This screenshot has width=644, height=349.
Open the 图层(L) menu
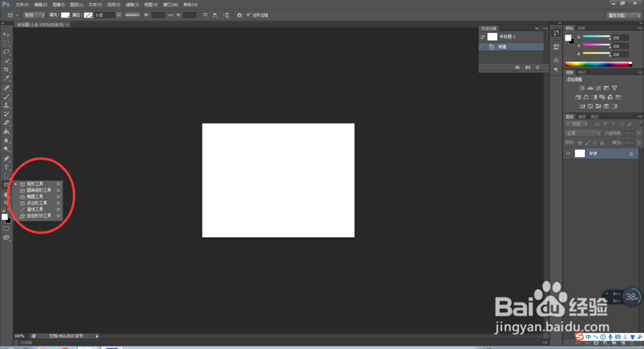[x=77, y=5]
